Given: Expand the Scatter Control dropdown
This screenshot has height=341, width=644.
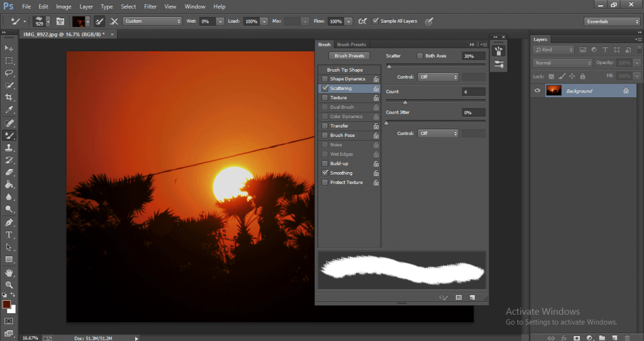Looking at the screenshot, I should pos(438,77).
